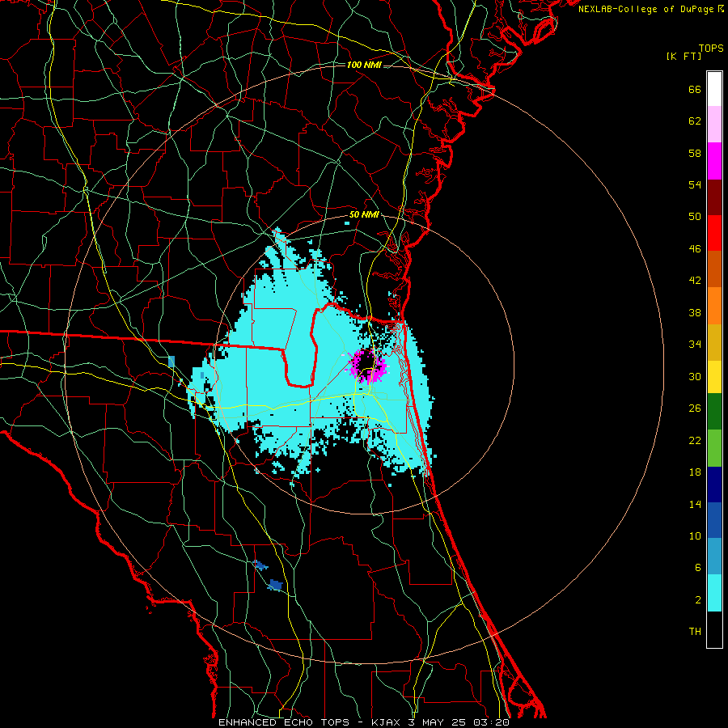The width and height of the screenshot is (728, 728).
Task: Click the magenta echo cluster at radar center
Action: [368, 365]
